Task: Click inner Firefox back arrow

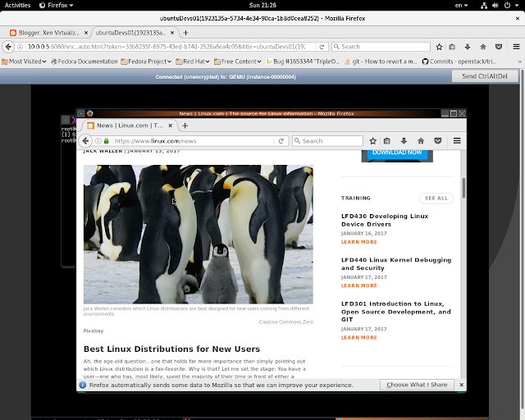Action: click(85, 141)
